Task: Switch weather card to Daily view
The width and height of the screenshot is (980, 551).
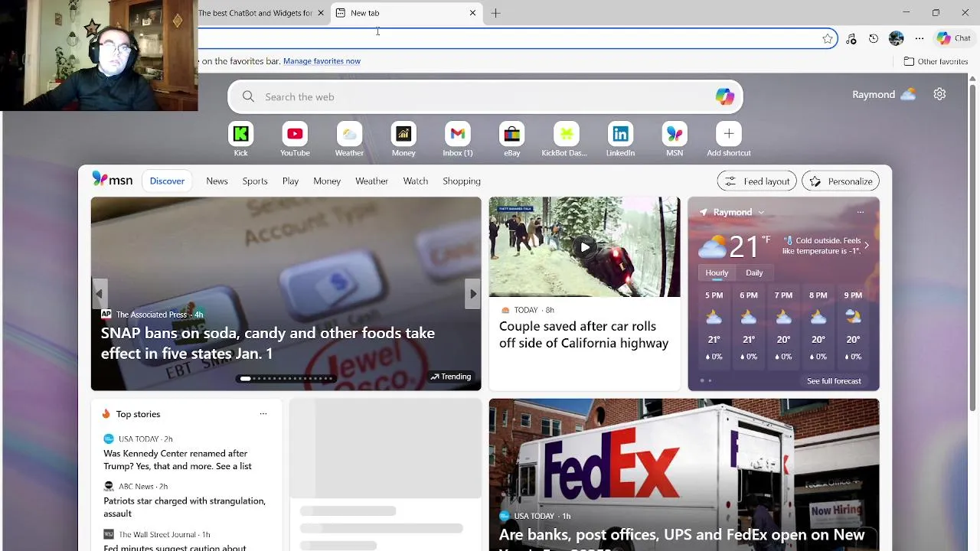Action: pos(754,272)
